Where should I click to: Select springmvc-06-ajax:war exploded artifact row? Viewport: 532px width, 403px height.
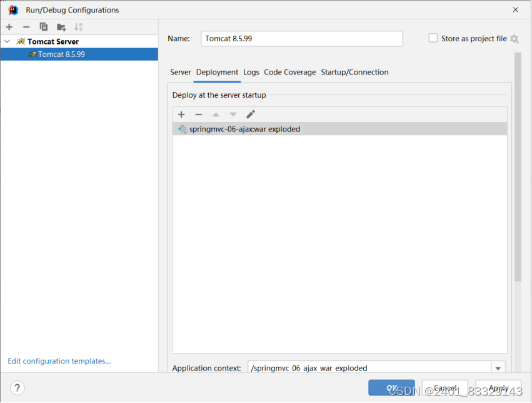[x=339, y=129]
